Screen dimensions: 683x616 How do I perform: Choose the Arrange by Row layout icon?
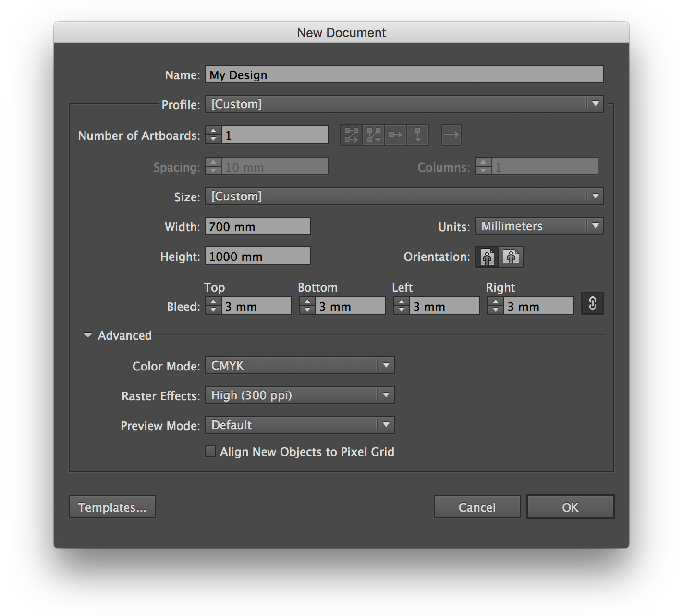395,135
